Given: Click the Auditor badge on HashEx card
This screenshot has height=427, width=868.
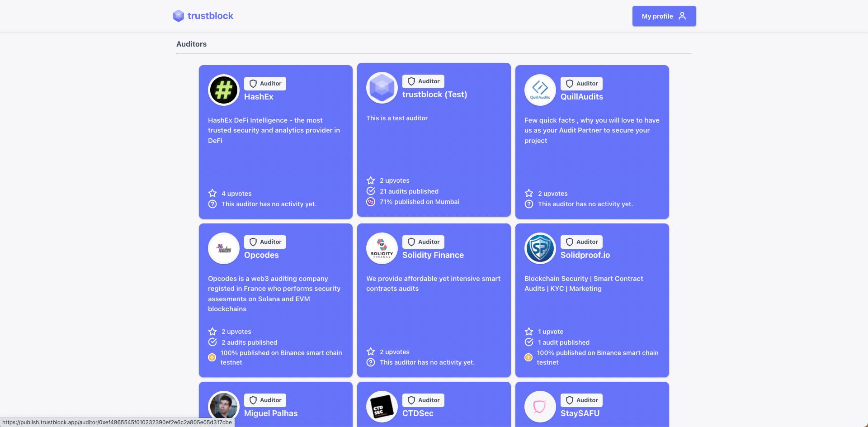Looking at the screenshot, I should tap(265, 84).
